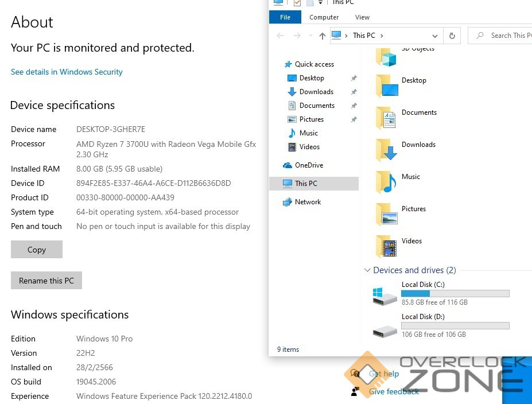Select the Pictures folder icon in main pane

(x=386, y=215)
